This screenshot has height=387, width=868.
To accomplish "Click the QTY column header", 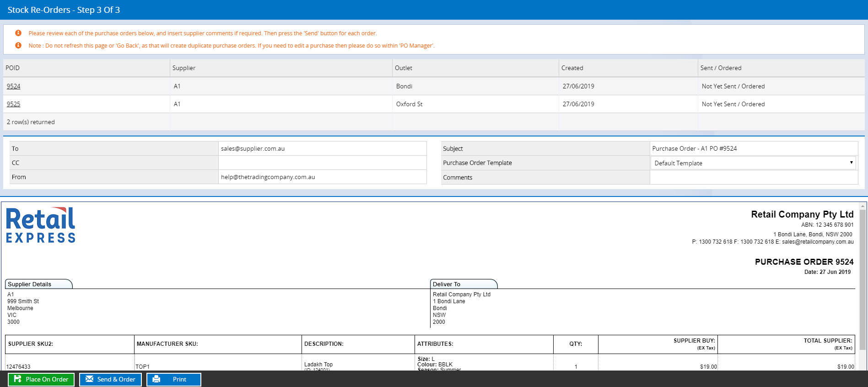I will pyautogui.click(x=576, y=344).
